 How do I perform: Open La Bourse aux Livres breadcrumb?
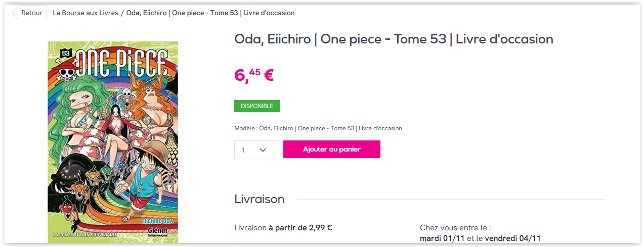pyautogui.click(x=85, y=13)
